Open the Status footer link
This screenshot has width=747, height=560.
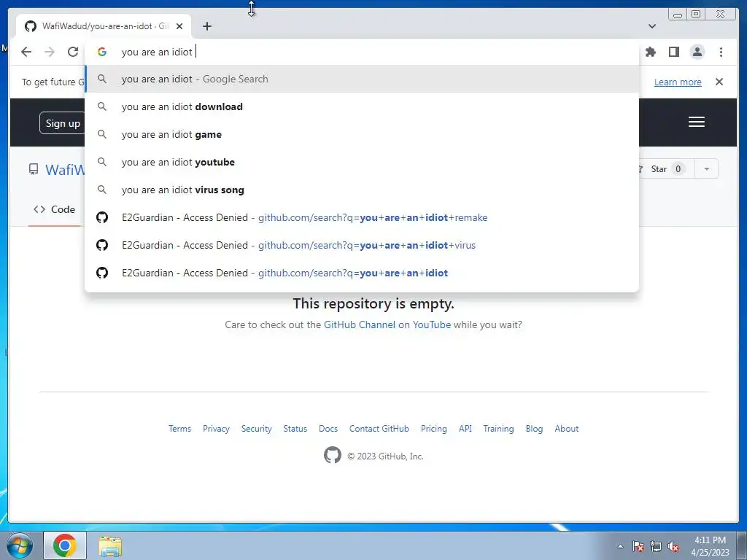(295, 429)
